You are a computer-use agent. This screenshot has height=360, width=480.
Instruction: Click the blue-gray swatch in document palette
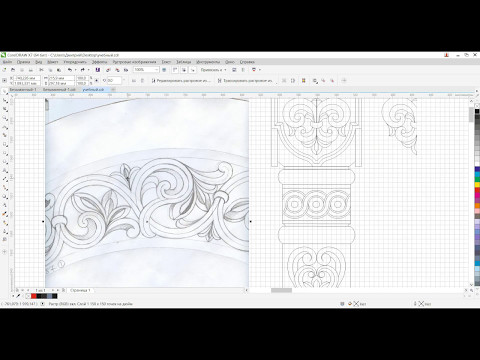coord(49,296)
